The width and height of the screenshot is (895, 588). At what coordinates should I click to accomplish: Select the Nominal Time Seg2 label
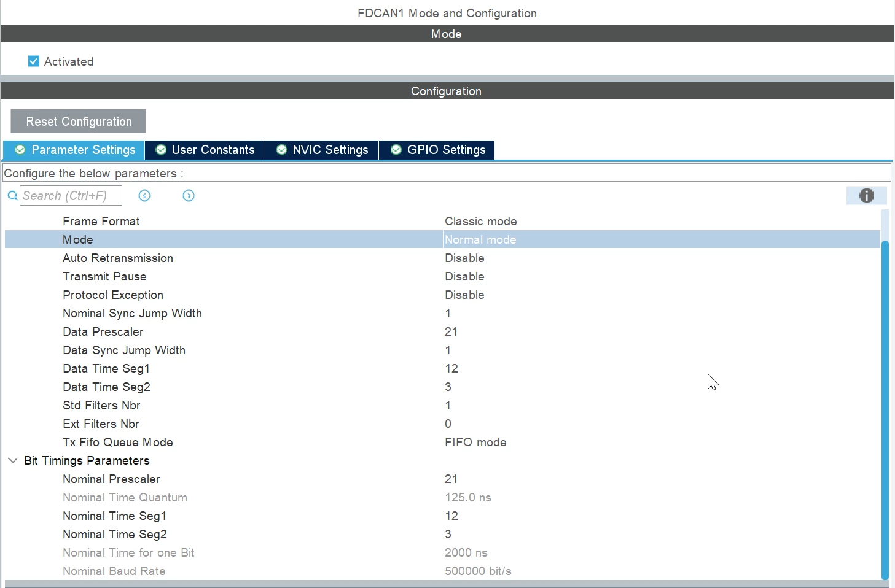pos(115,534)
